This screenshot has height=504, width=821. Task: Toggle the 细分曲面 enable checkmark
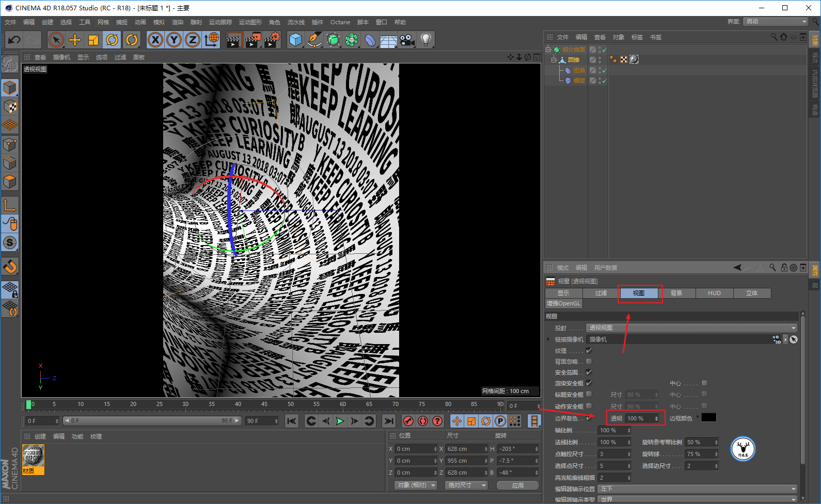click(604, 50)
